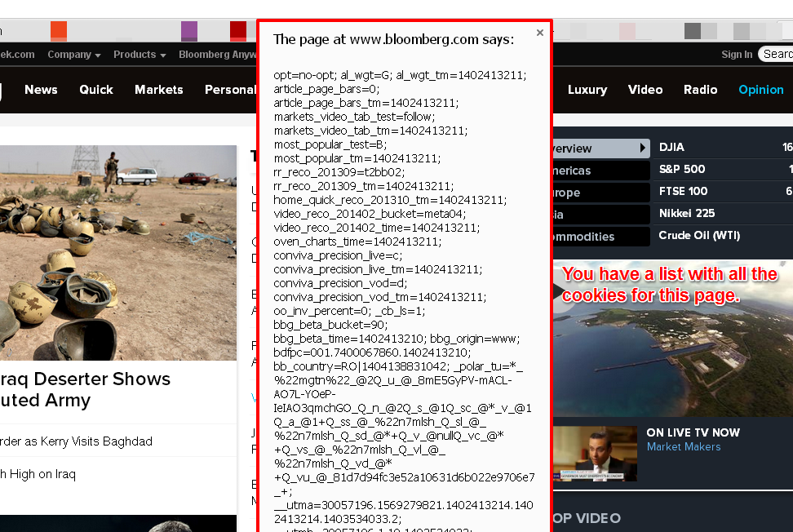Select the Commodities market tab
This screenshot has width=793, height=532.
tap(601, 237)
